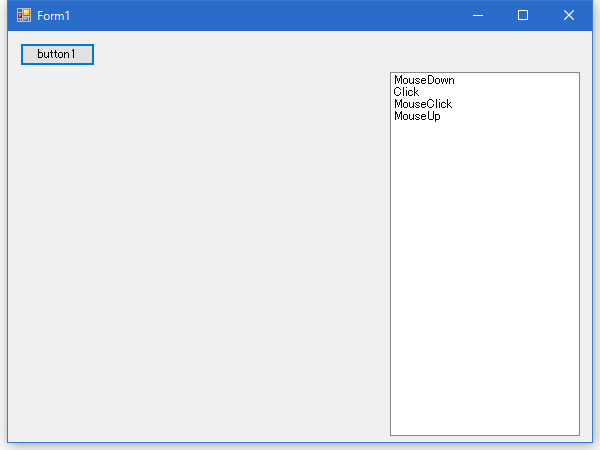
Task: Click blank space right of MouseDown in list
Action: click(x=520, y=80)
